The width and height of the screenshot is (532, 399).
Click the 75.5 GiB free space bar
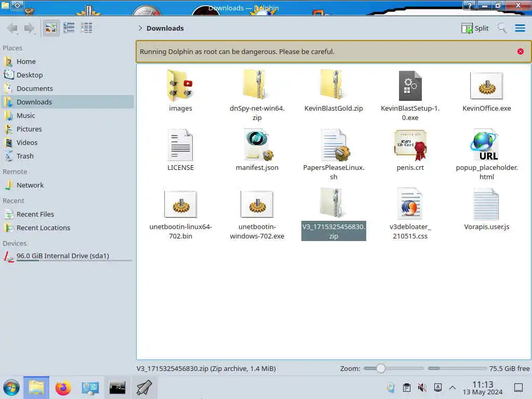point(457,368)
